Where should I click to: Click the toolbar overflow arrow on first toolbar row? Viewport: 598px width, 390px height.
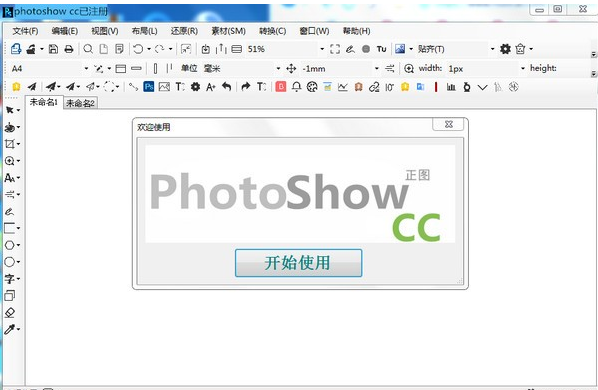[593, 54]
